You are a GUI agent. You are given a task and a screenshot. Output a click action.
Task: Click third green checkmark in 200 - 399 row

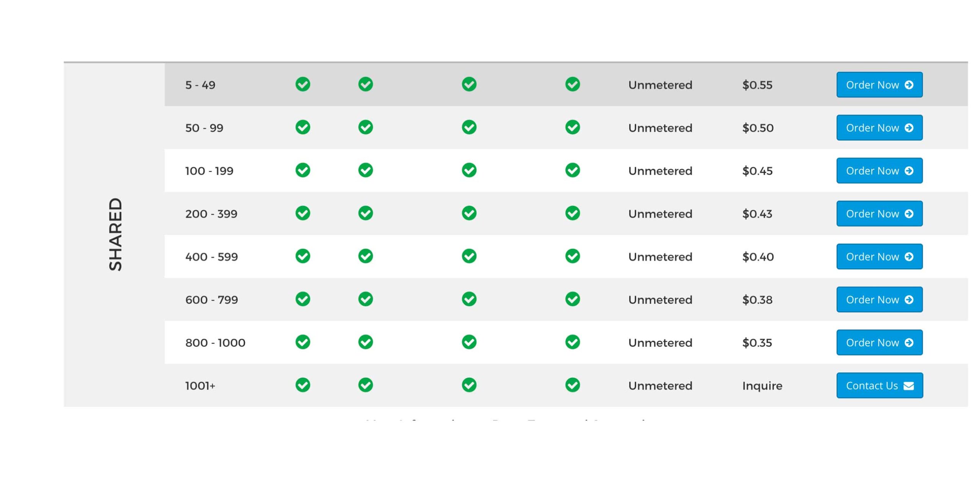click(469, 213)
